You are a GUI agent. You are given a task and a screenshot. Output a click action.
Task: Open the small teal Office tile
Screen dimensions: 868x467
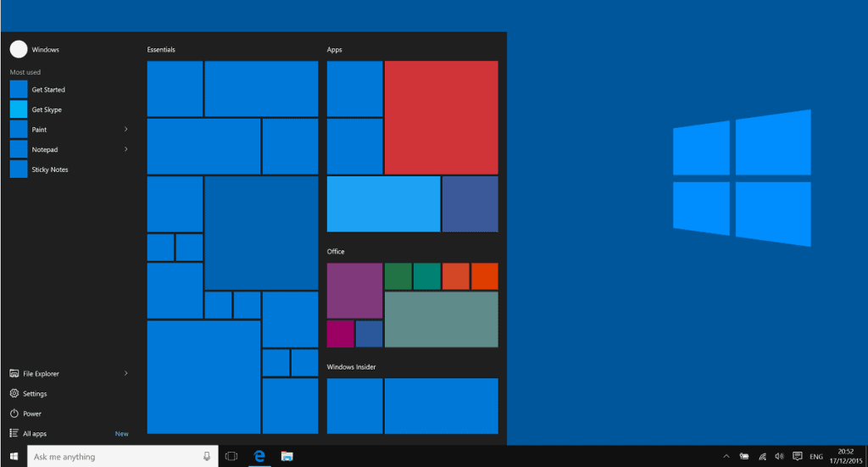click(x=427, y=276)
